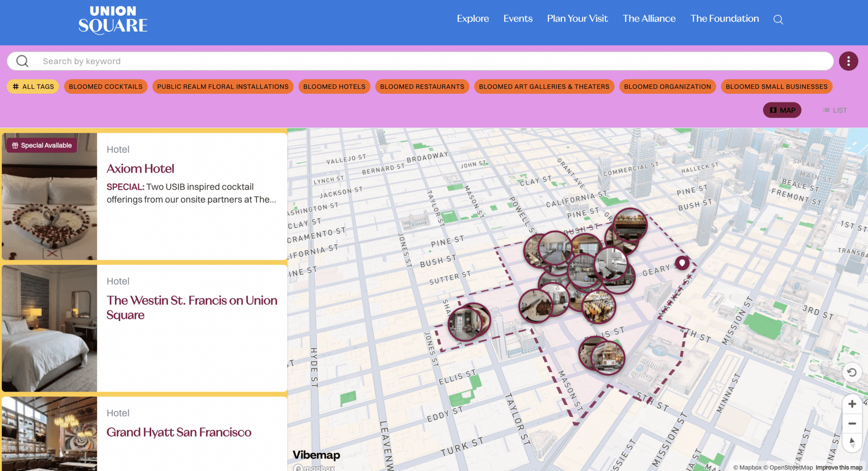
Task: Open the three-dot options menu
Action: (848, 61)
